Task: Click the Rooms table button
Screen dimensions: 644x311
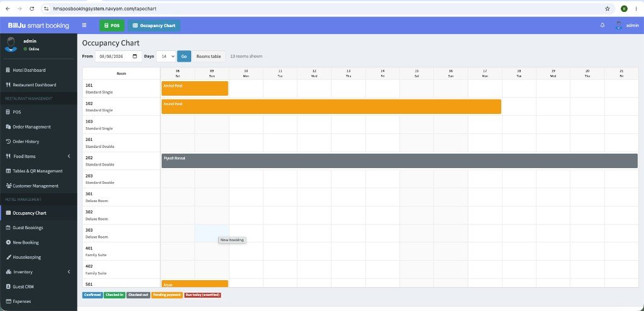Action: coord(209,57)
